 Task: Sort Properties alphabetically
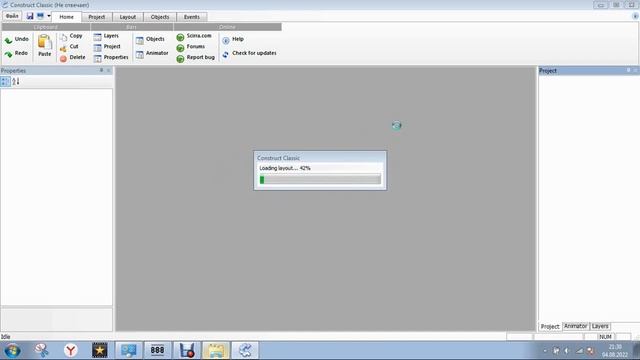click(16, 82)
